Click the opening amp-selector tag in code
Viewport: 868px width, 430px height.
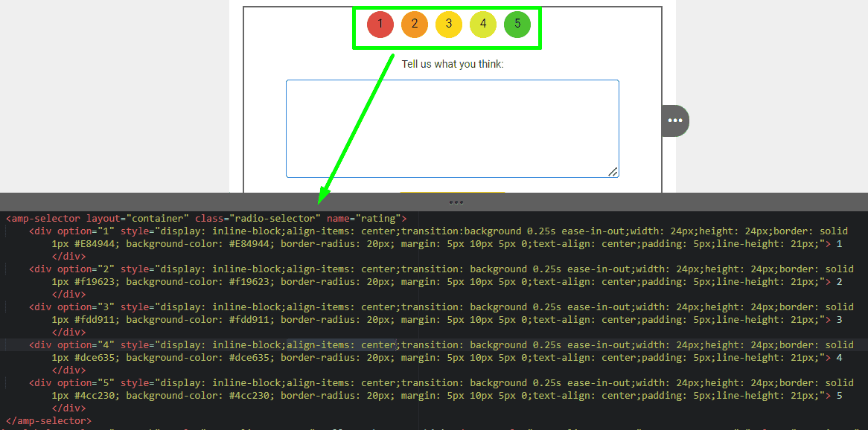tap(43, 219)
